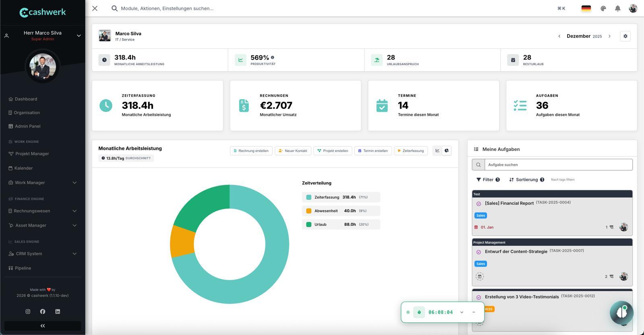
Task: Open the Facebook icon in sidebar footer
Action: [43, 312]
